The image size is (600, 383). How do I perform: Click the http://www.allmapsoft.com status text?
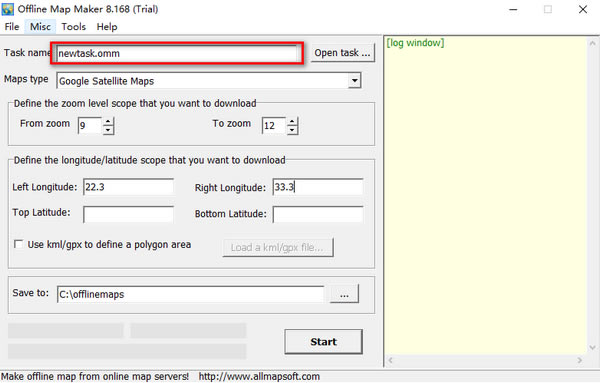pos(259,376)
